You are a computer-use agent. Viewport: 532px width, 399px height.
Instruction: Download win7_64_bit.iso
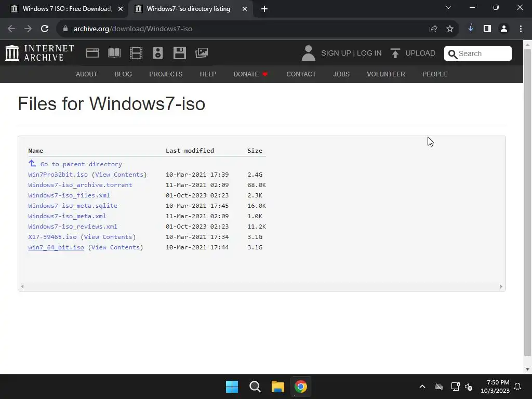56,247
